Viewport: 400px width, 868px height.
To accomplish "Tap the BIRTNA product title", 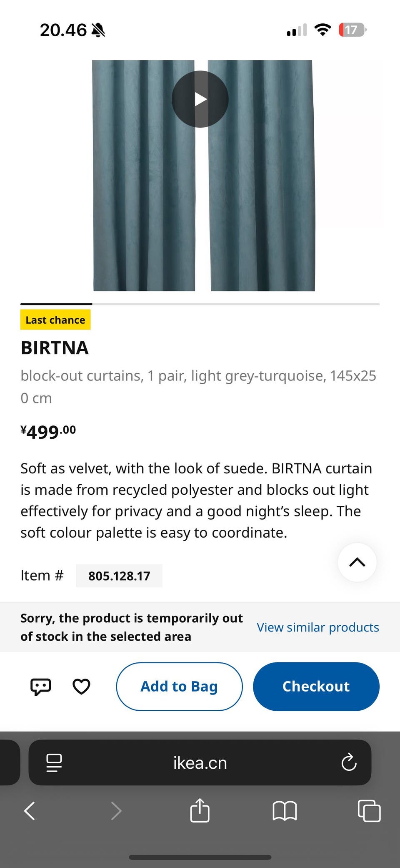I will [x=55, y=348].
